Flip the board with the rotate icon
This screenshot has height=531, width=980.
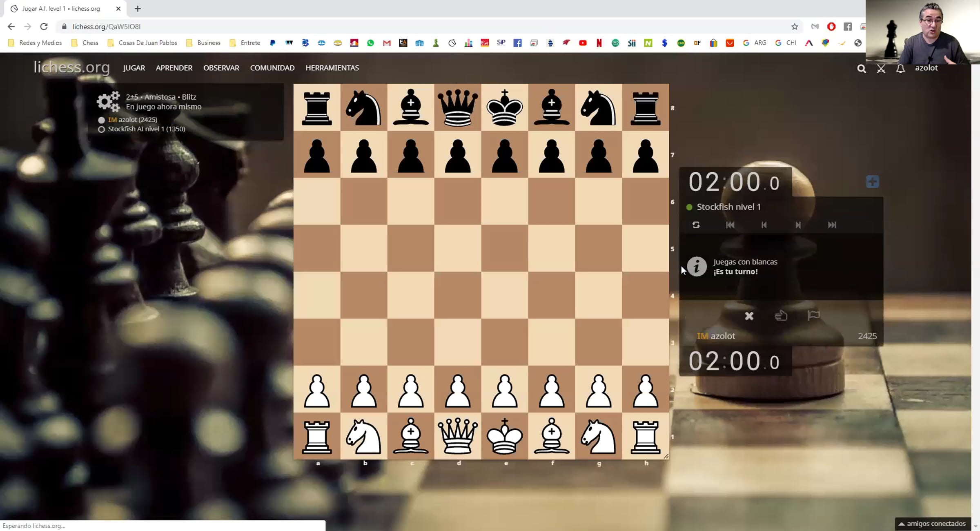click(696, 225)
